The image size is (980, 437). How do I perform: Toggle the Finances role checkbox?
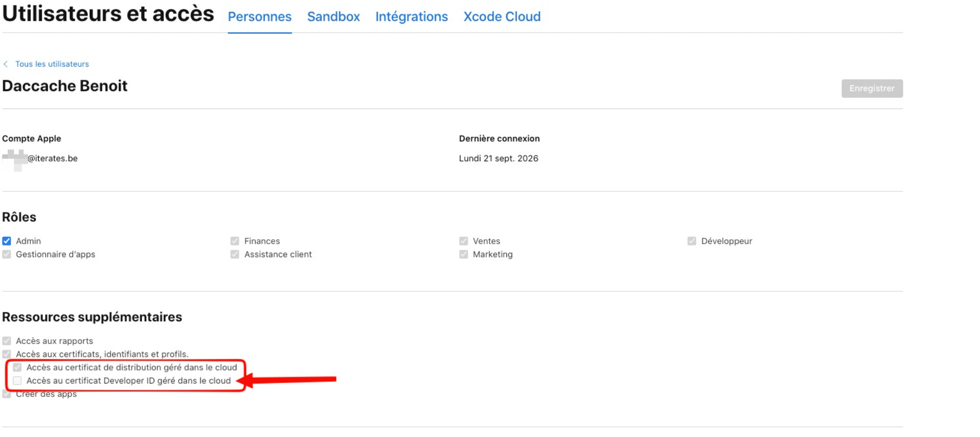[235, 241]
